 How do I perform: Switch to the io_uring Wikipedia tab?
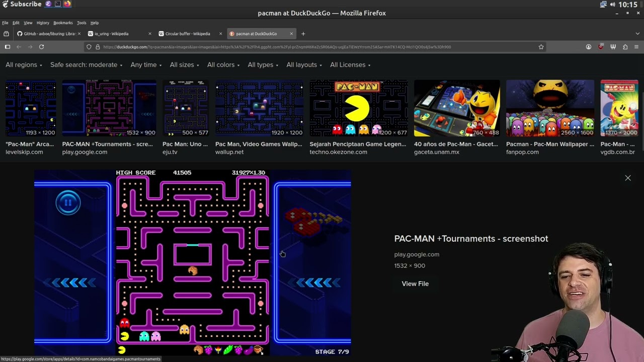[x=118, y=34]
